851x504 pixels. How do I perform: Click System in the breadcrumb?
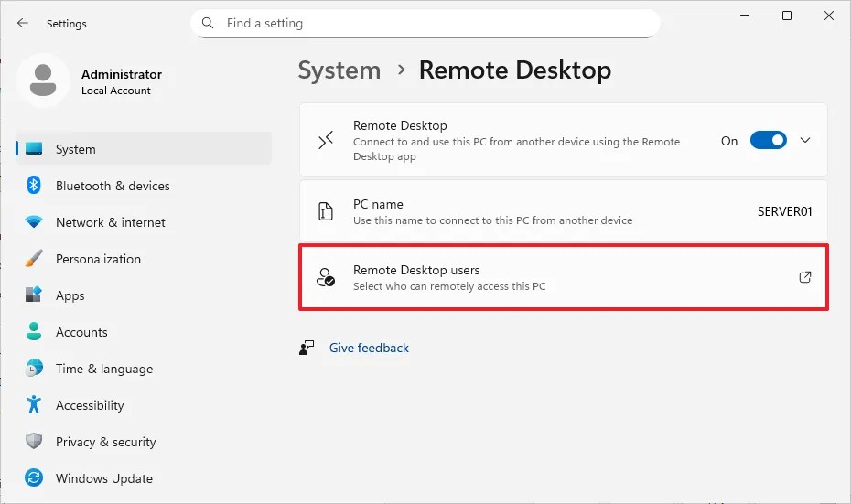click(339, 70)
